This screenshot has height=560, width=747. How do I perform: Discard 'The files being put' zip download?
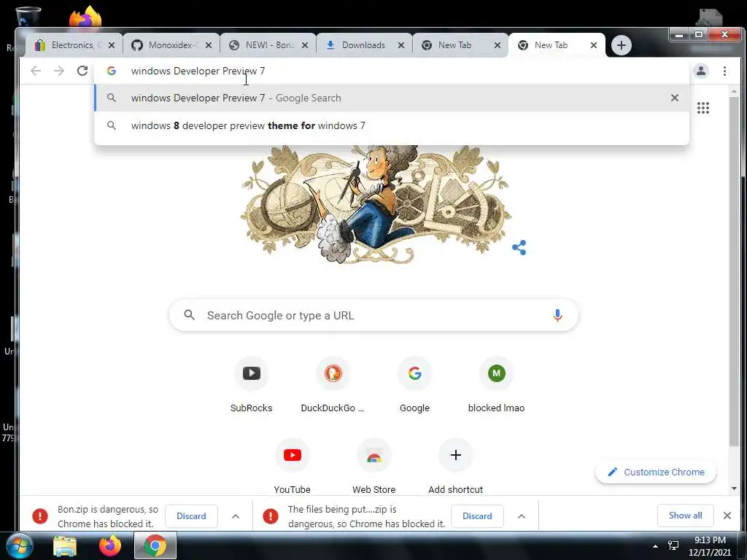point(477,516)
